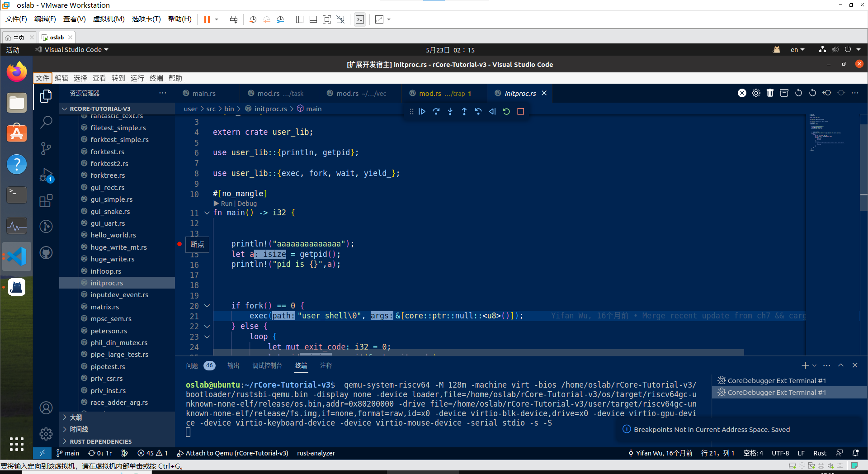Click VMware send Ctrl+Alt+Del toolbar icon

point(234,19)
